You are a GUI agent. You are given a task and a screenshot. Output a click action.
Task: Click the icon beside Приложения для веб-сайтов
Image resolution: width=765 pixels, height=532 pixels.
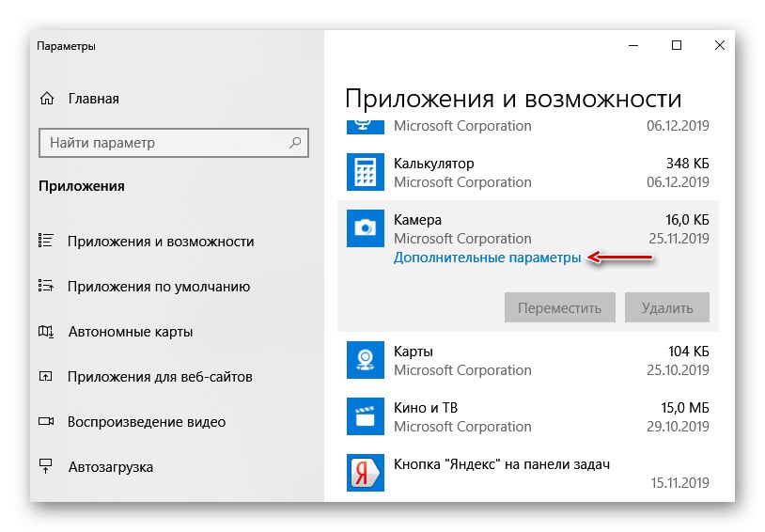point(46,376)
